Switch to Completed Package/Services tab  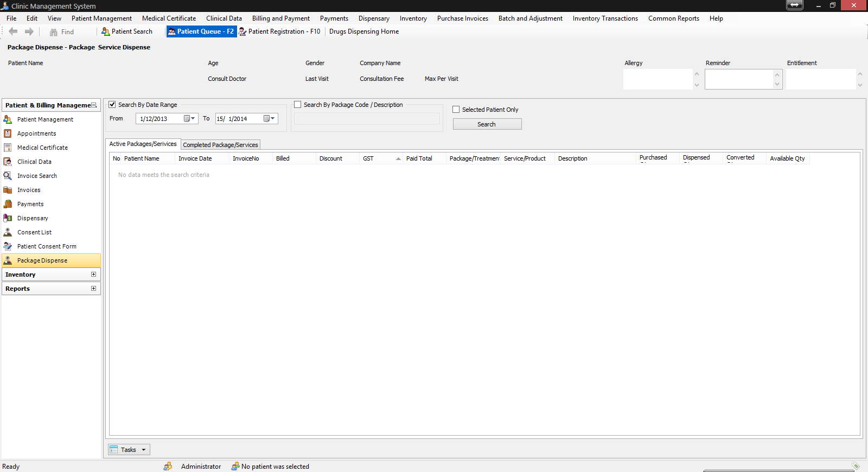point(220,145)
